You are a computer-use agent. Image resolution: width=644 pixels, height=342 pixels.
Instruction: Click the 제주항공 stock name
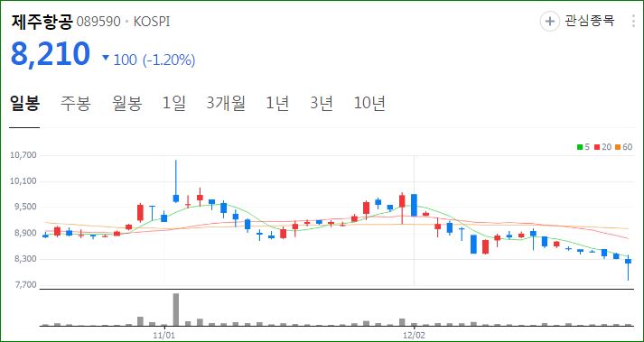tap(42, 22)
